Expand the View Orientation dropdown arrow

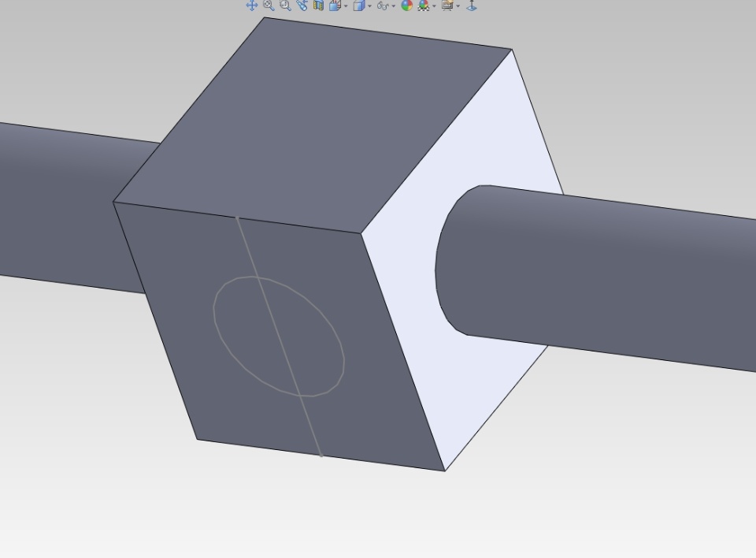point(346,6)
